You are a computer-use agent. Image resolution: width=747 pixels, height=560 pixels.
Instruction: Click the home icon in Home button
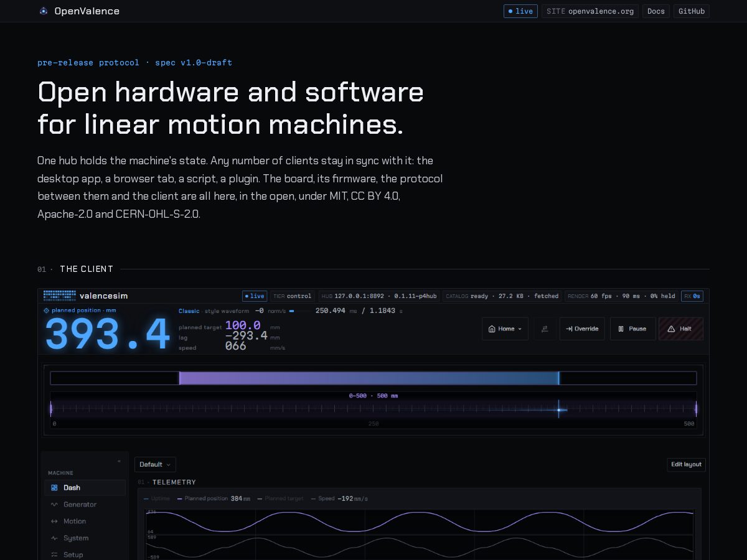(492, 329)
